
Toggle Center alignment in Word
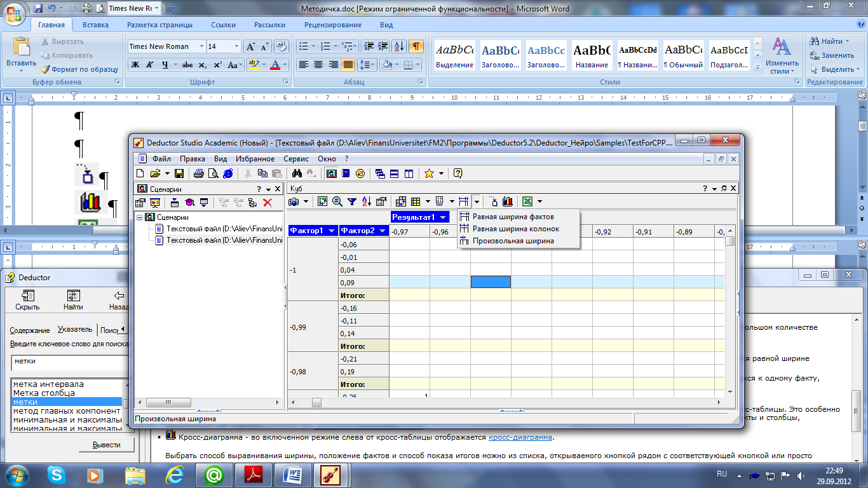[318, 65]
